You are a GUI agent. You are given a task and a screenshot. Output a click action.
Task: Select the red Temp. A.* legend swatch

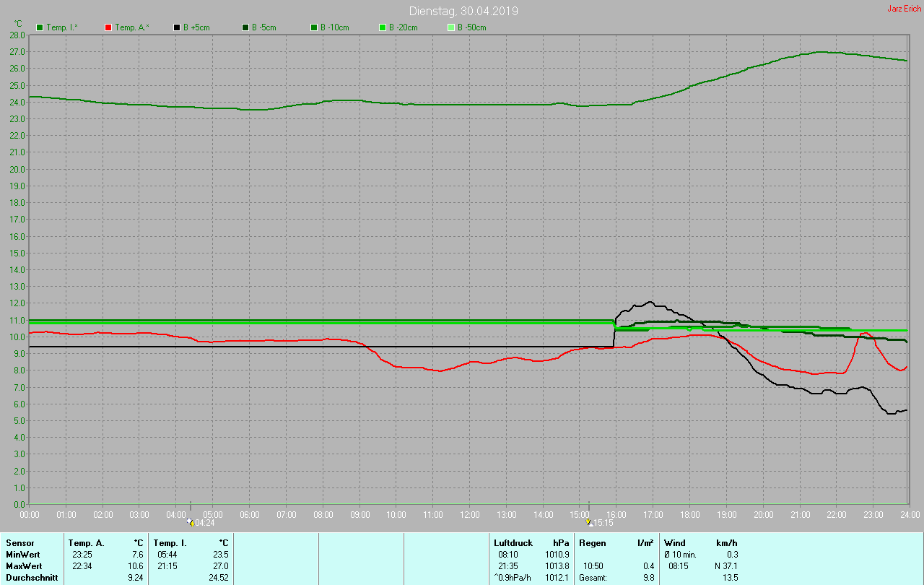tap(108, 27)
